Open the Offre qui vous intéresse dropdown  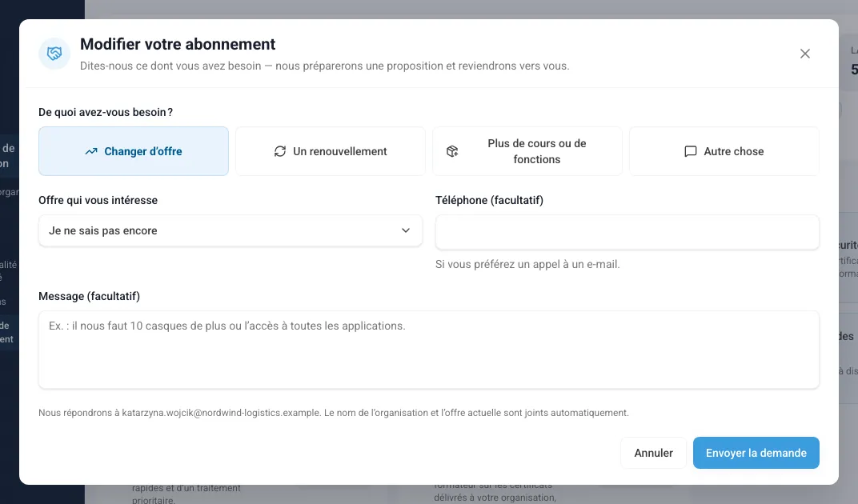tap(231, 231)
